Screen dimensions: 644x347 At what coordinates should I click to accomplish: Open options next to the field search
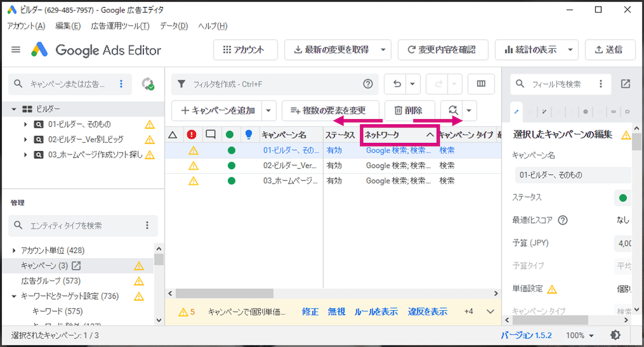(x=601, y=84)
